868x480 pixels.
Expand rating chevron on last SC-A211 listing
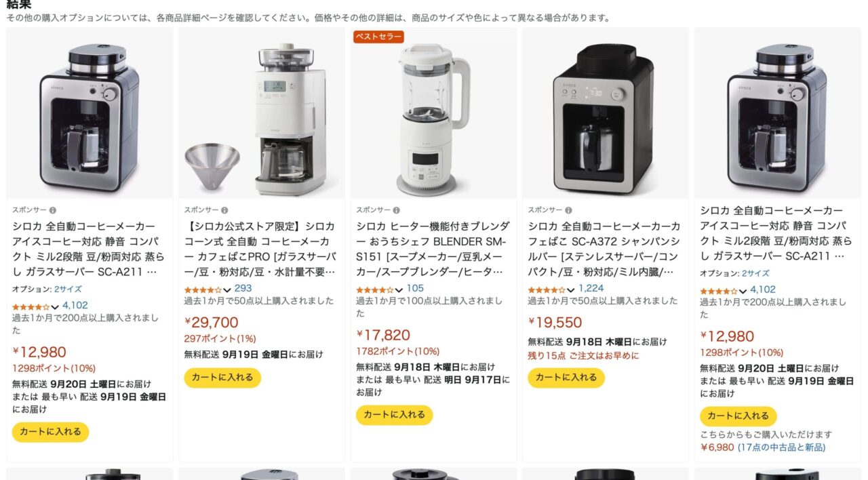coord(743,292)
